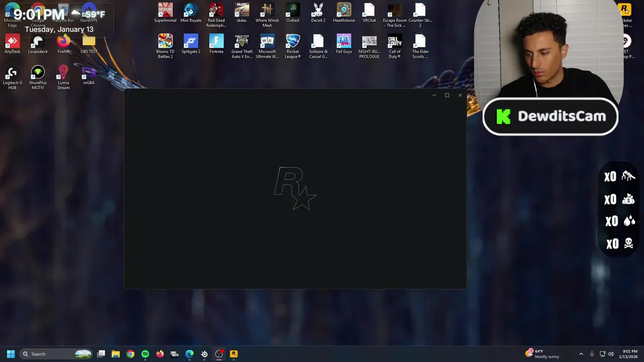Launch Logitech G HUB from the desktop

point(13,77)
